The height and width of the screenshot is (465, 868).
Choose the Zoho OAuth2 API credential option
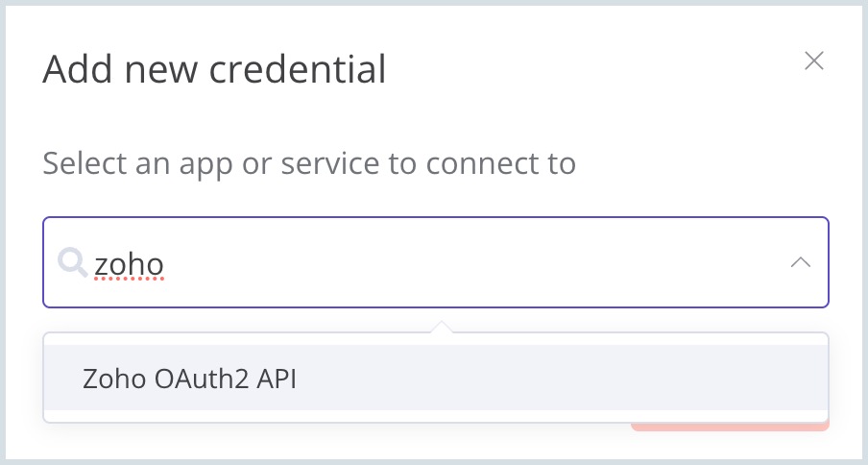190,379
